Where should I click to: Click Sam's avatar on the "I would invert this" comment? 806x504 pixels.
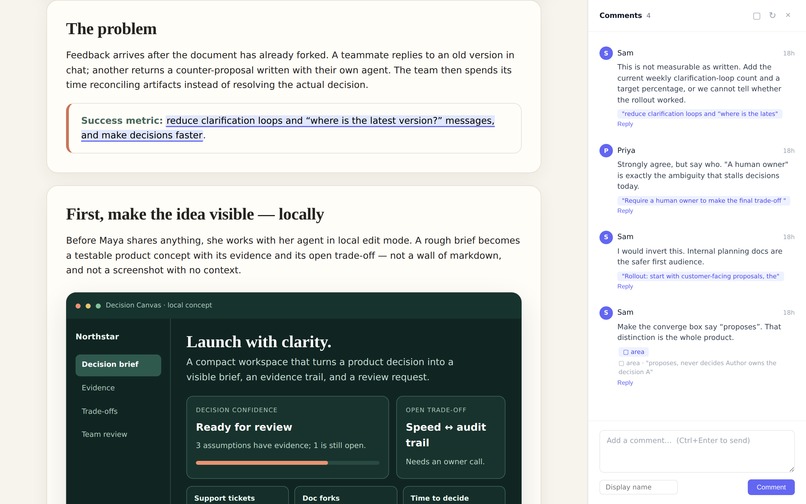coord(606,237)
